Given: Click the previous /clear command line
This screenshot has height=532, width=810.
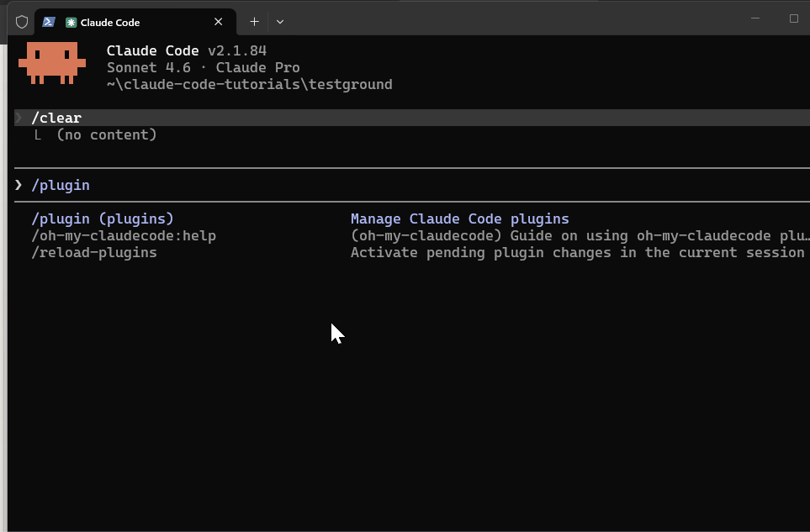Looking at the screenshot, I should click(56, 118).
